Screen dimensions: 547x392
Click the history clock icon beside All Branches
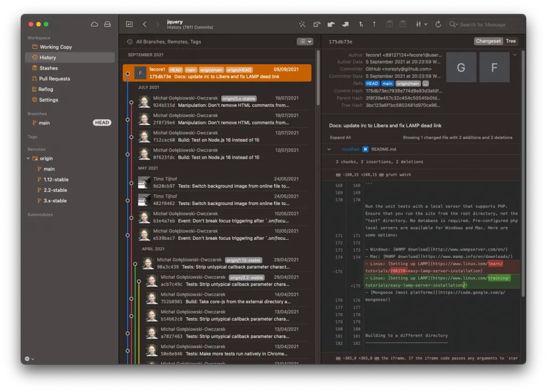point(129,42)
